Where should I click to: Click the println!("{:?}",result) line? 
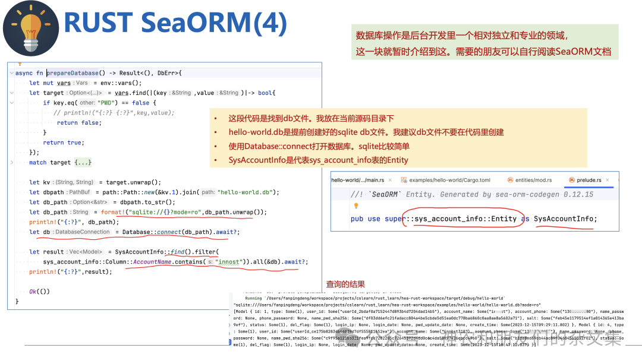[70, 271]
